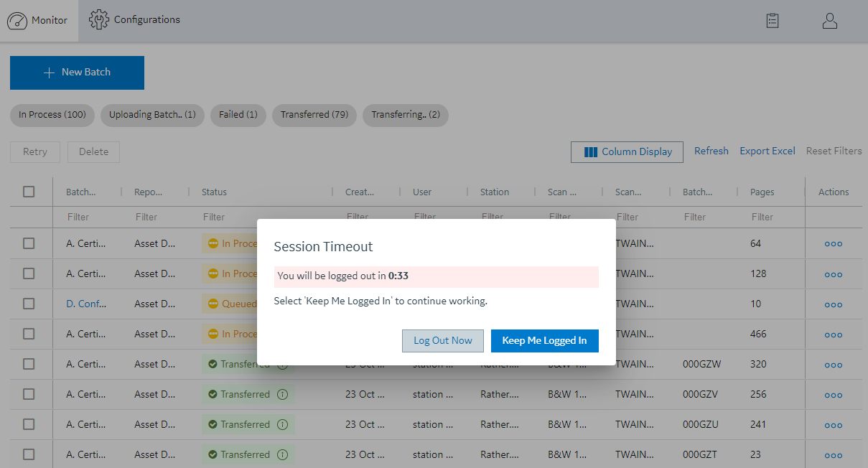
Task: Click the Refresh link
Action: click(x=711, y=151)
